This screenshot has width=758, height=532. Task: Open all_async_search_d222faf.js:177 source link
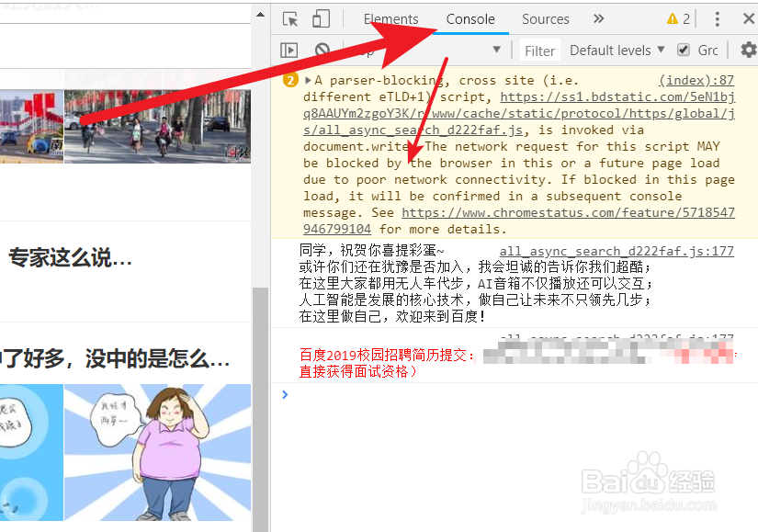click(617, 251)
